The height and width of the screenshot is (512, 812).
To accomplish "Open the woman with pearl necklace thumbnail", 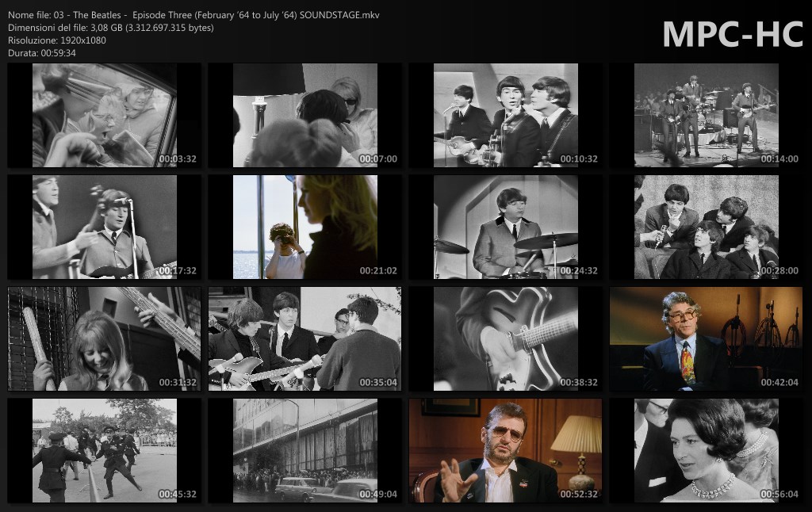I will click(x=706, y=450).
